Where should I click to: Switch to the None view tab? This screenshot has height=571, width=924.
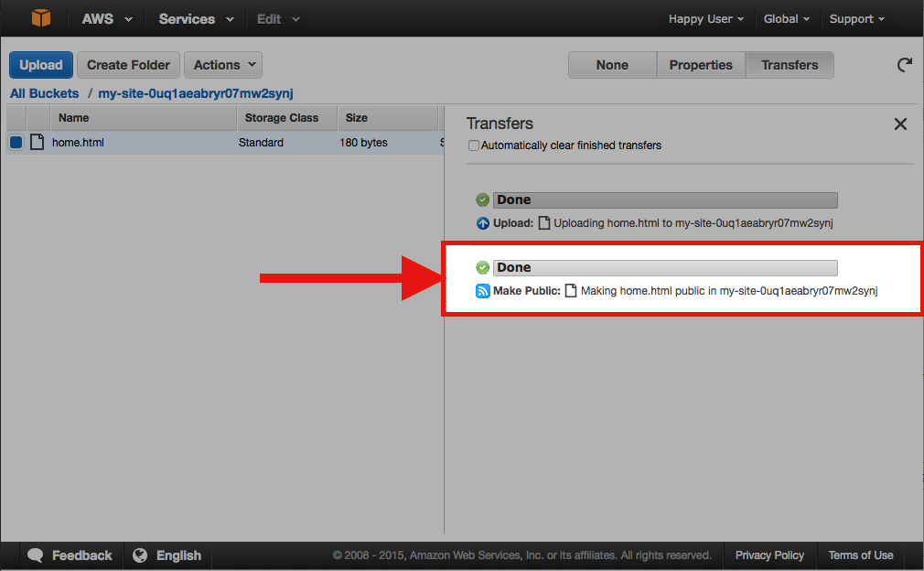tap(612, 65)
